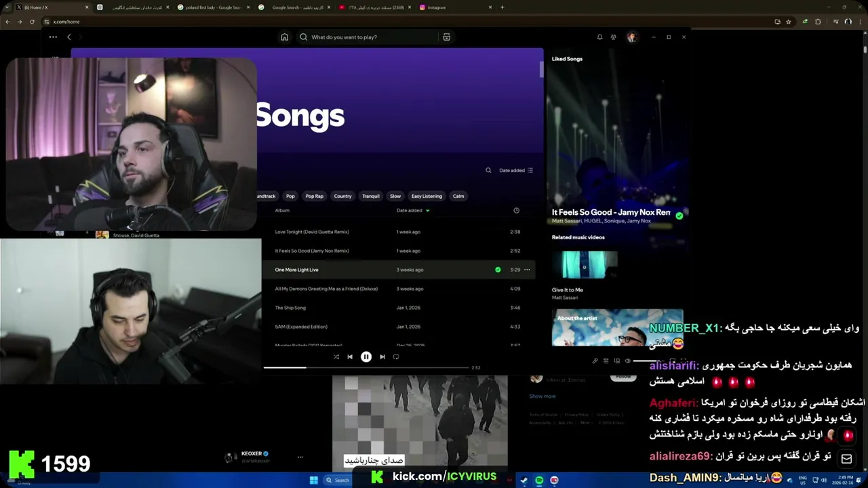Open a new browser tab with plus button
This screenshot has width=868, height=488.
(x=502, y=7)
